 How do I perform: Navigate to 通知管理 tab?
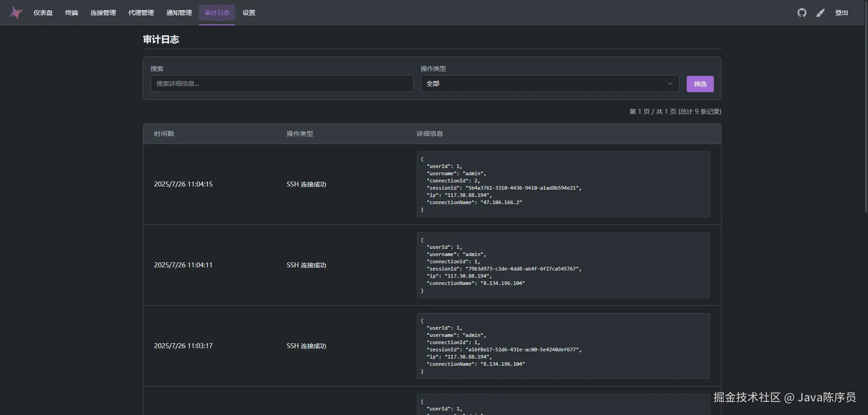coord(179,13)
